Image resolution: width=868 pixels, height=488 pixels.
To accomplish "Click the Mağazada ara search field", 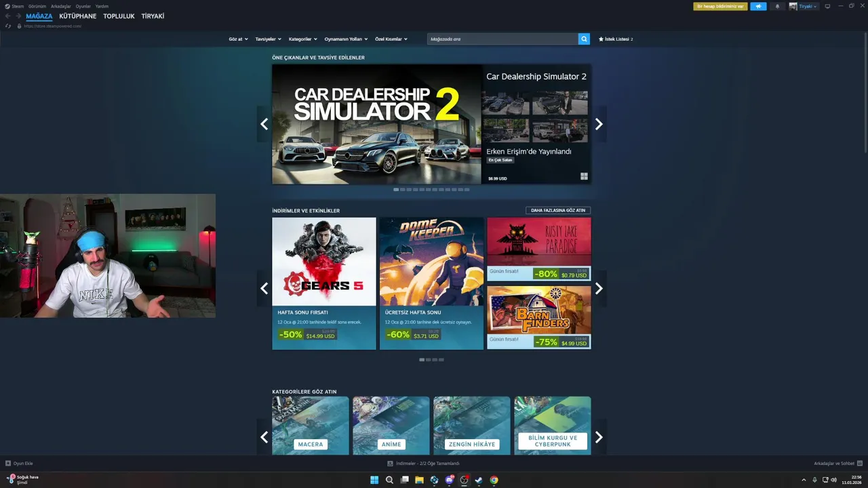I will click(x=502, y=39).
